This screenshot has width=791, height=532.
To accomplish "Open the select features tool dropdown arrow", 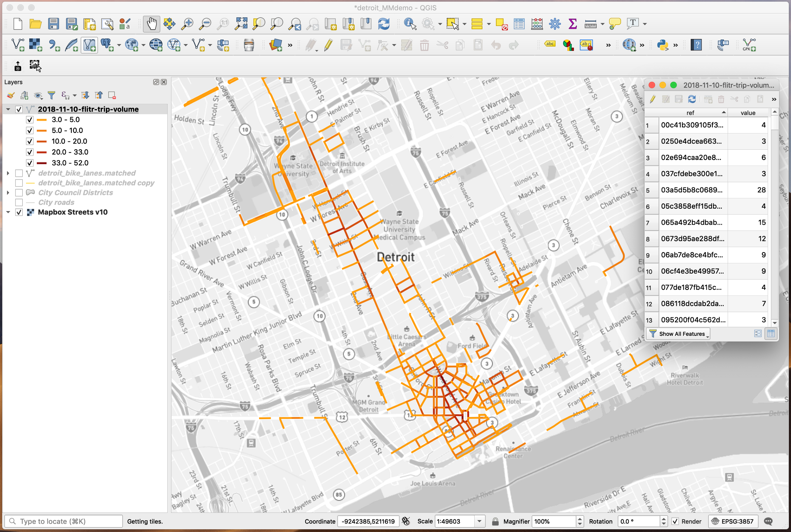I will click(465, 24).
